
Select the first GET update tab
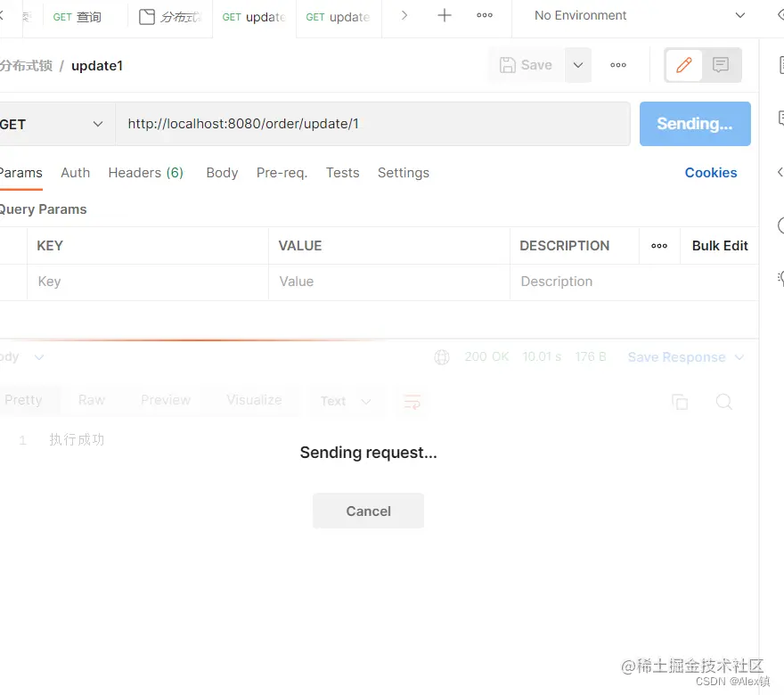point(254,18)
